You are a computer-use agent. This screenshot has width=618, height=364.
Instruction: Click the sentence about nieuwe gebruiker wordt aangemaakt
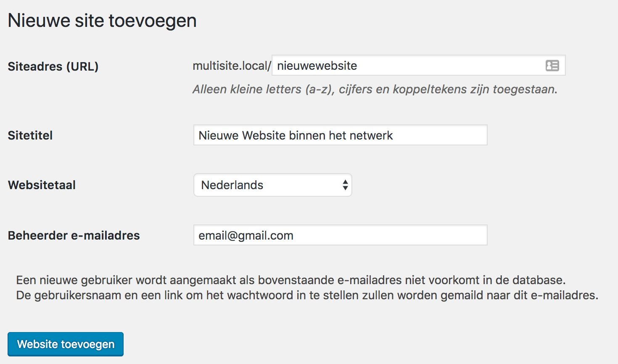point(291,280)
